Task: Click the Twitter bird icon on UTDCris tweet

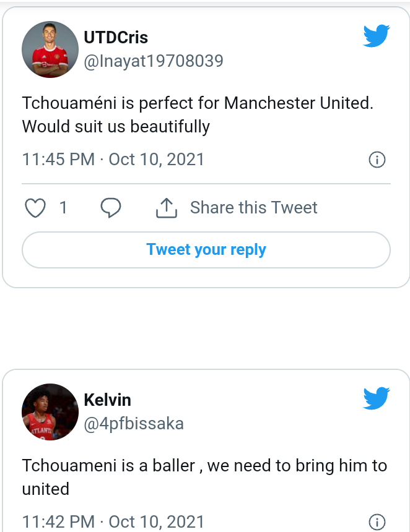Action: (x=377, y=36)
